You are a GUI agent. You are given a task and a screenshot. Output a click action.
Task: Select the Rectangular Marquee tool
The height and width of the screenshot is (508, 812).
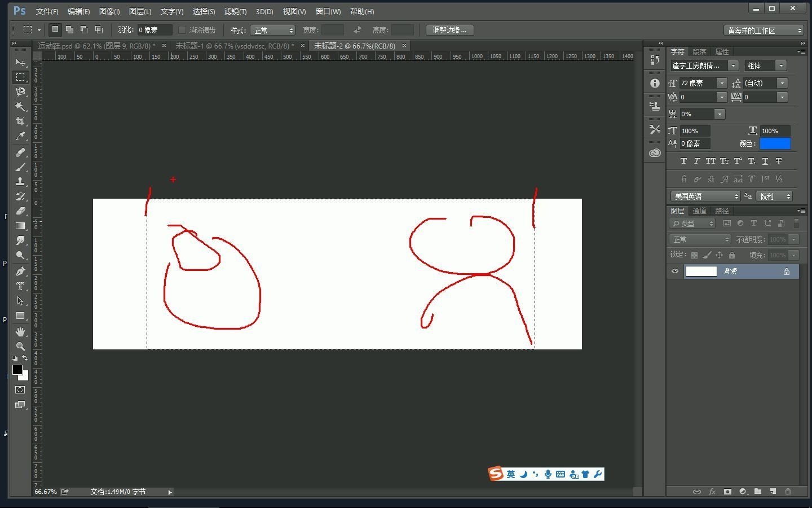click(x=20, y=77)
